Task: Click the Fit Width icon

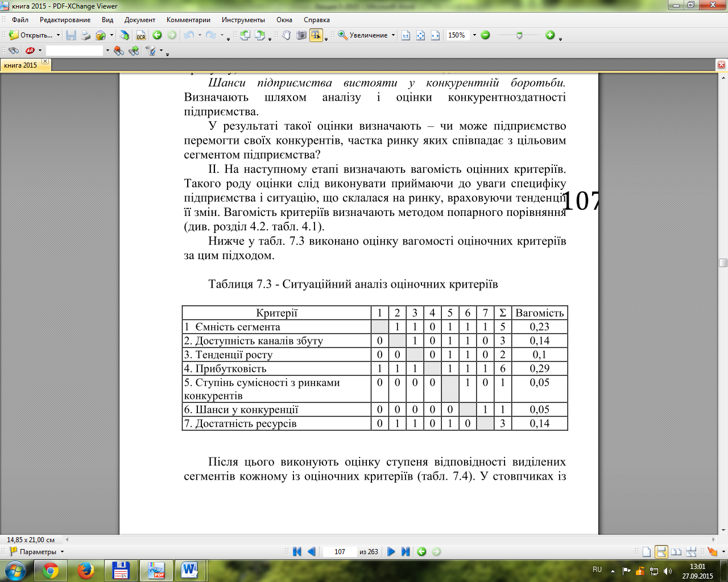Action: coord(435,35)
